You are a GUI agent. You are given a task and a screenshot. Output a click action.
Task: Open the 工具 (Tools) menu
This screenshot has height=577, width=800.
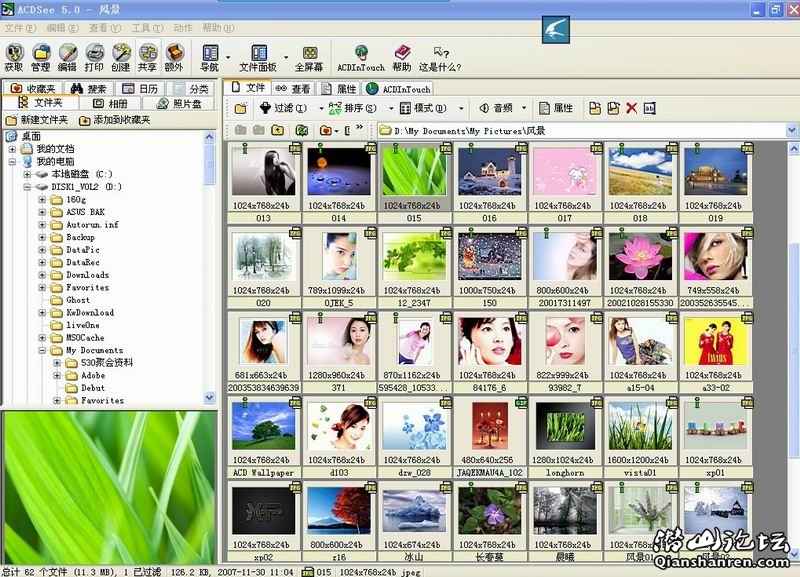pyautogui.click(x=142, y=27)
